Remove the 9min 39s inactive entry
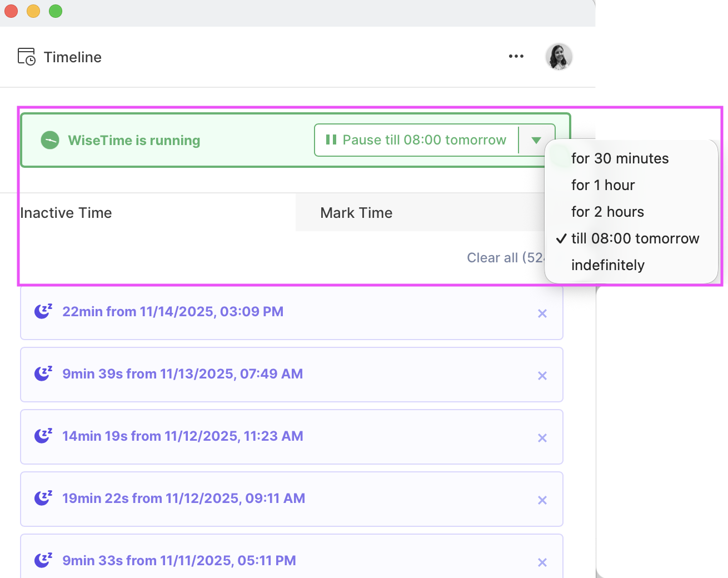The height and width of the screenshot is (578, 728). coord(542,376)
